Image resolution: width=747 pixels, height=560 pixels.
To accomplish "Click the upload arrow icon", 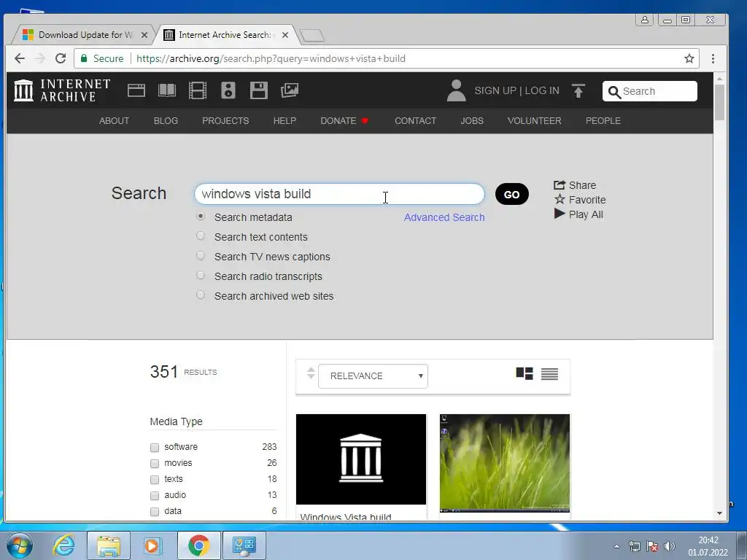I will [578, 90].
